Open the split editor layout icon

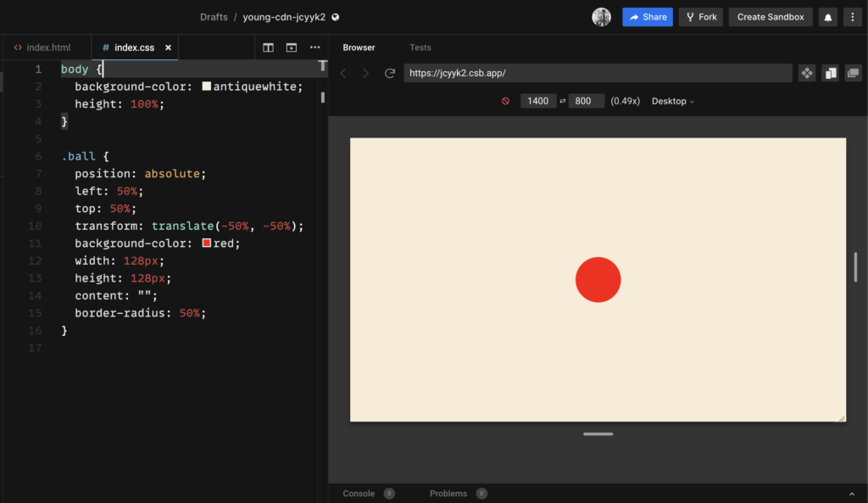[268, 48]
